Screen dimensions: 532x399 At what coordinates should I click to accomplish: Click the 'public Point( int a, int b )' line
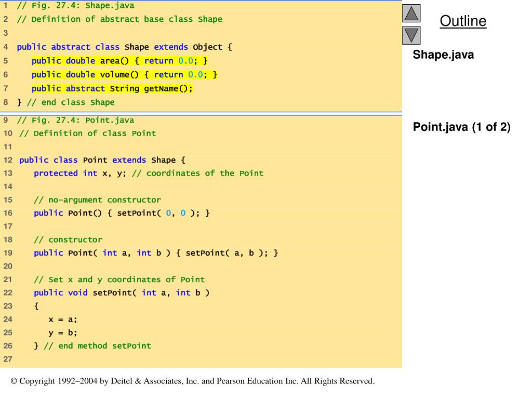point(156,253)
